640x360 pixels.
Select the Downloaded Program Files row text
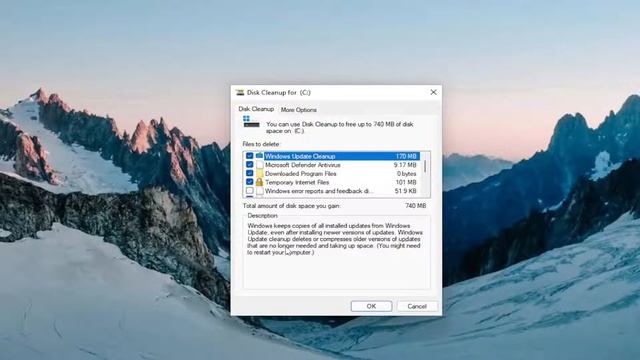pos(300,173)
